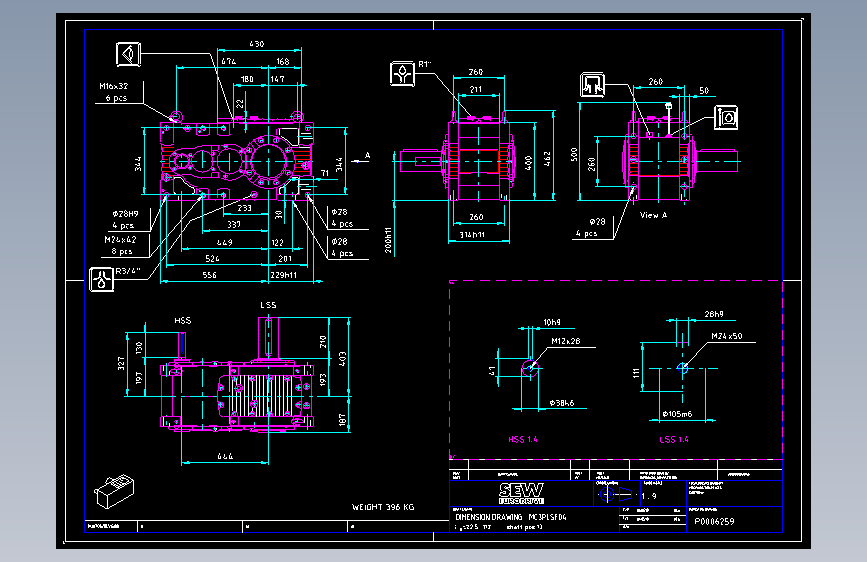Click the View A label
Screen dimensions: 867x562
[x=654, y=215]
